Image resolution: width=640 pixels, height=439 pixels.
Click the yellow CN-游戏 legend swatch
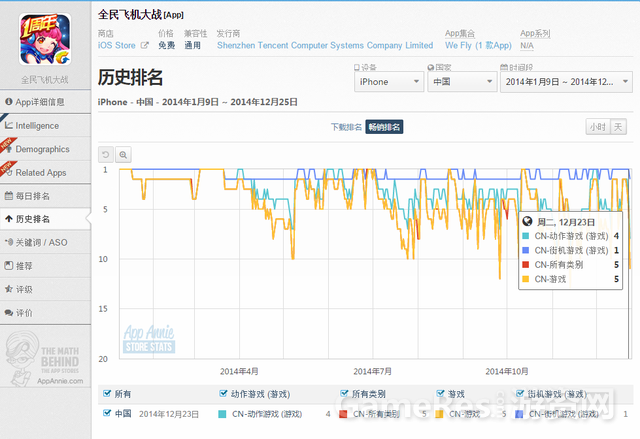[x=439, y=414]
